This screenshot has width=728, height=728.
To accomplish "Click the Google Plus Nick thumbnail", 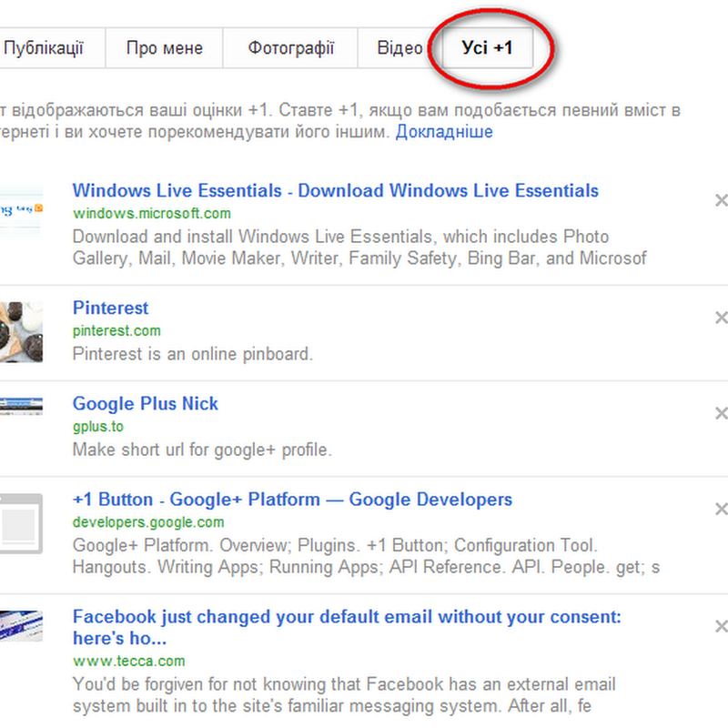I will click(21, 406).
